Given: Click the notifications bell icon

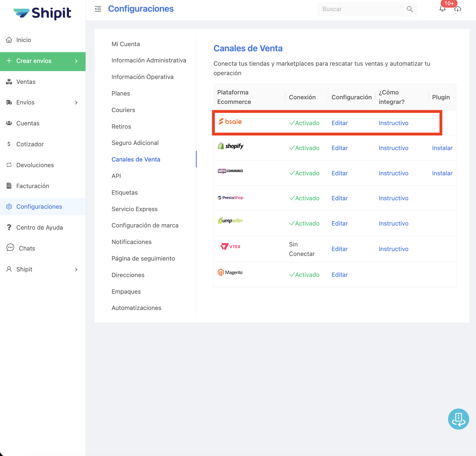Looking at the screenshot, I should click(442, 9).
